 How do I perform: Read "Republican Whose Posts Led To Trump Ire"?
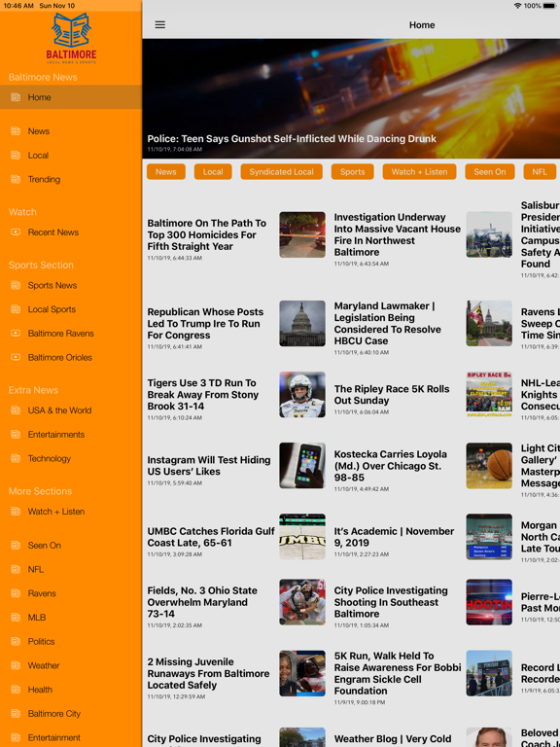pos(205,324)
